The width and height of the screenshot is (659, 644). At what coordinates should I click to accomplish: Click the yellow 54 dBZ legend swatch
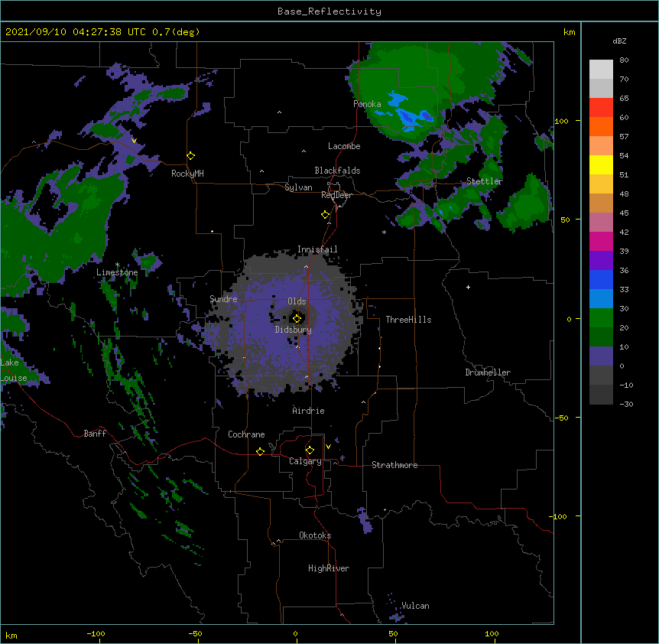click(601, 164)
